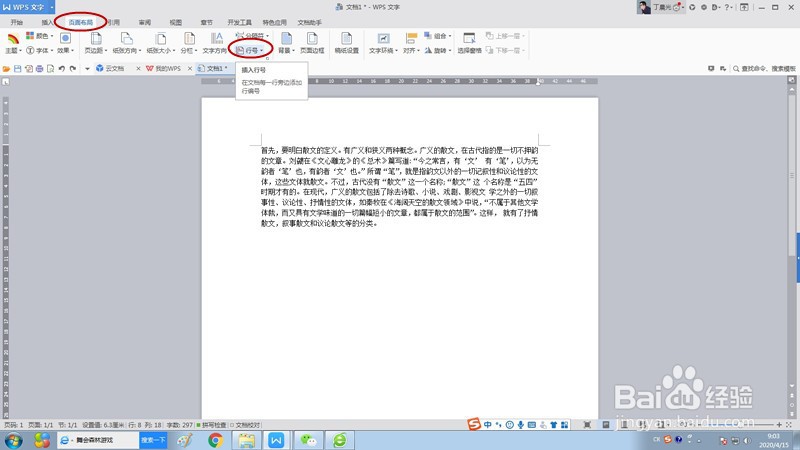Viewport: 800px width, 450px height.
Task: Click the 页面边框 (Page Borders) icon
Action: pyautogui.click(x=312, y=39)
